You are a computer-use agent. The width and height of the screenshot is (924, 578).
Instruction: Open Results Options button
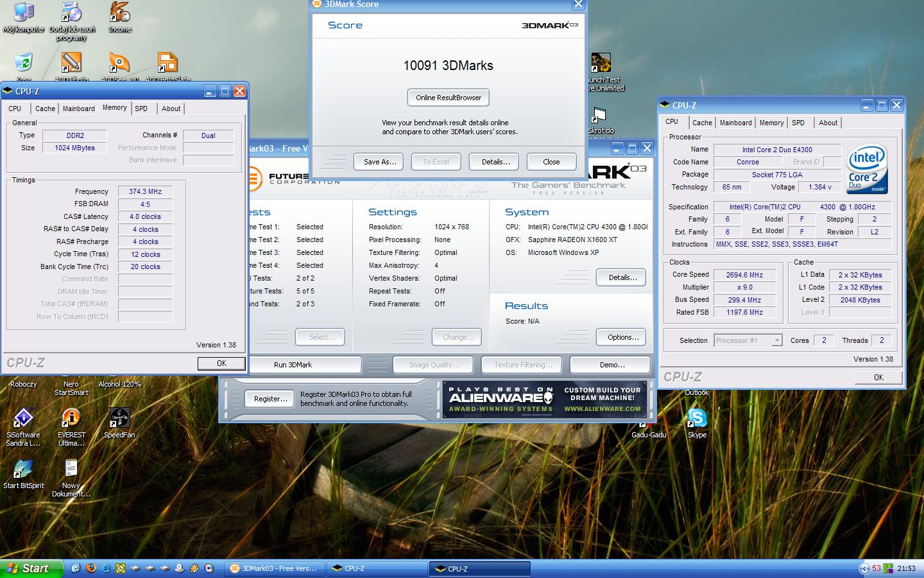[x=621, y=337]
